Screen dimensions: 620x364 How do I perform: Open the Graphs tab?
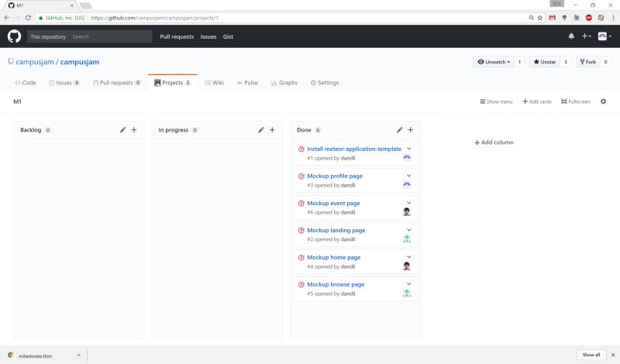tap(284, 83)
